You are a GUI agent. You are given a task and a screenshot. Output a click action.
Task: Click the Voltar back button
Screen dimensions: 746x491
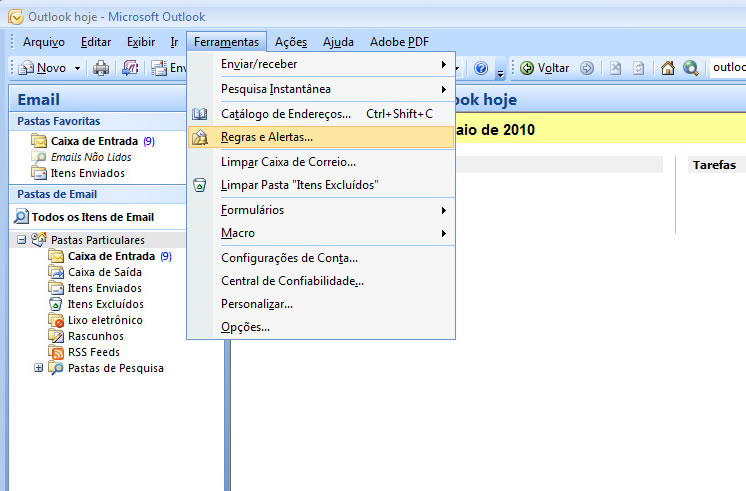coord(544,68)
